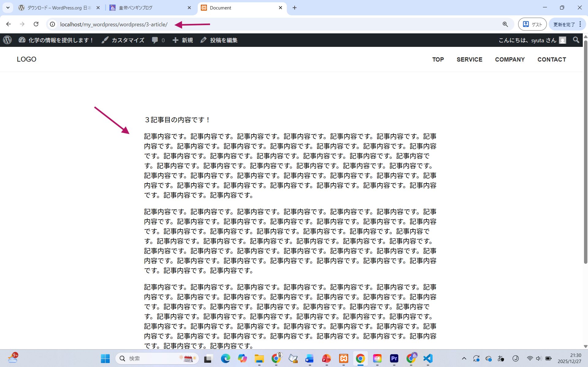Click the page vertical scrollbar

585,153
